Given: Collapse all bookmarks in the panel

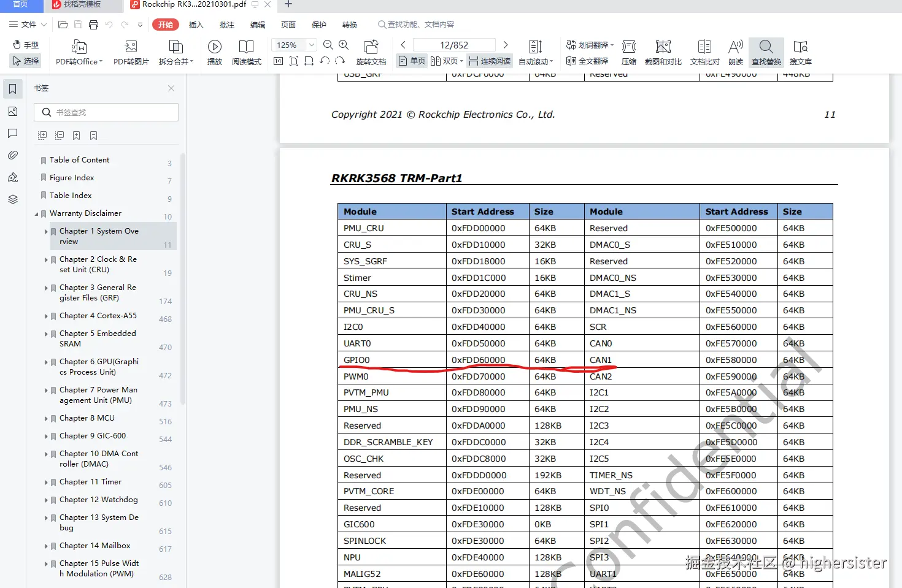Looking at the screenshot, I should 60,135.
